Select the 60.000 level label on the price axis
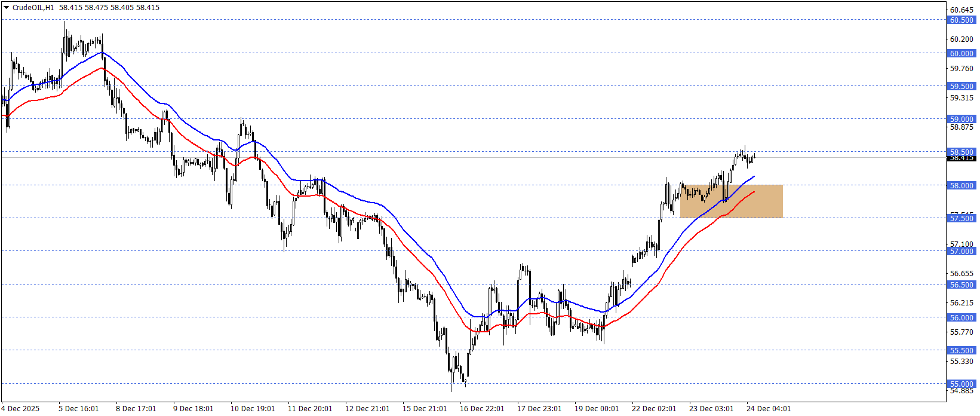This screenshot has width=980, height=416. (961, 53)
